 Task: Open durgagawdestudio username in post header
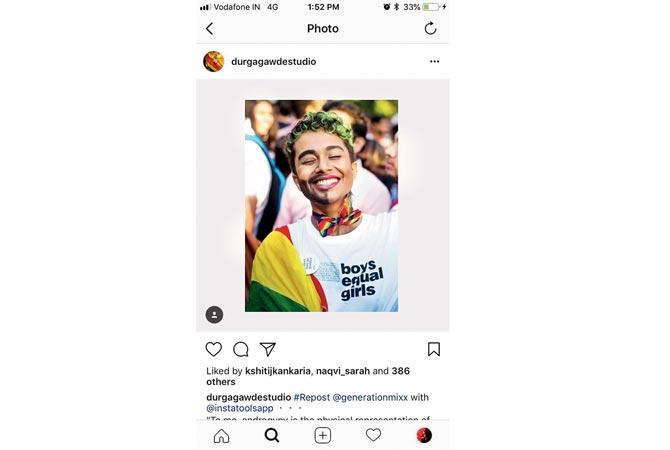[273, 62]
